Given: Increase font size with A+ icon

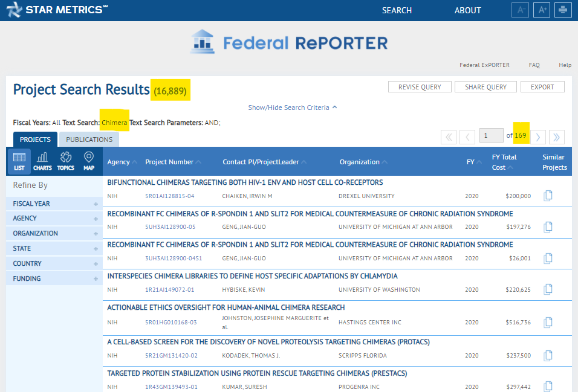Looking at the screenshot, I should (542, 10).
